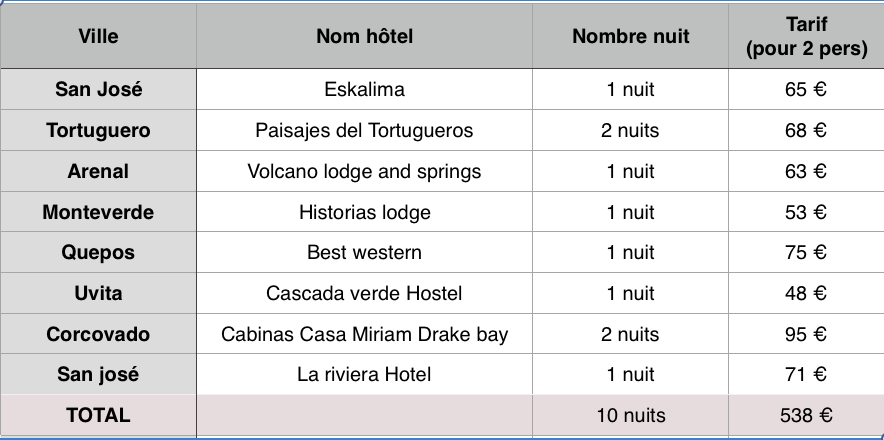Select the 10 nuits total cell
This screenshot has width=884, height=440.
point(630,416)
